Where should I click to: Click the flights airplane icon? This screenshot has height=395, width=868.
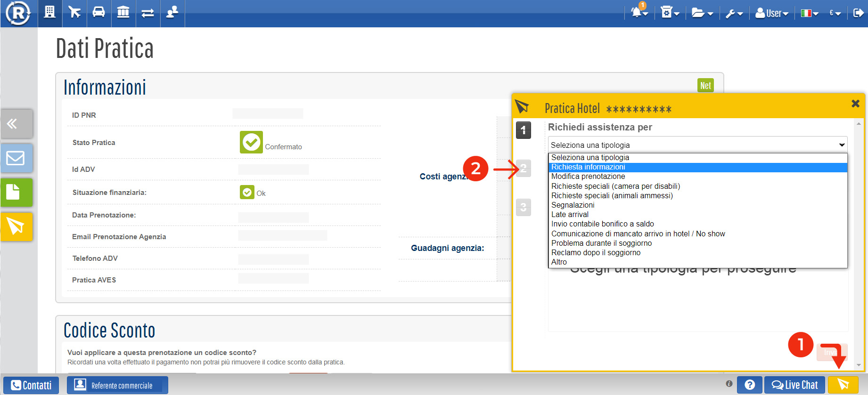[x=74, y=12]
